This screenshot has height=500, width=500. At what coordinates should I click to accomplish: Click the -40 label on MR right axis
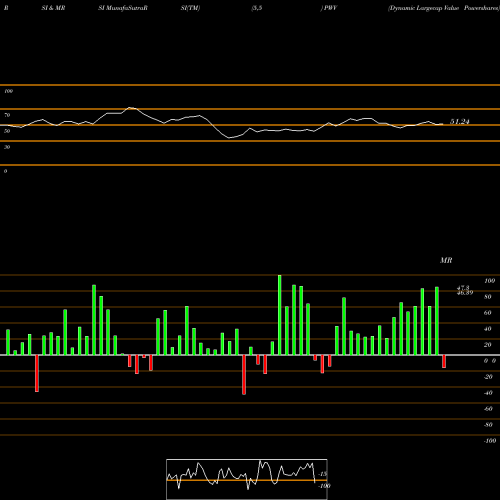tap(488, 393)
